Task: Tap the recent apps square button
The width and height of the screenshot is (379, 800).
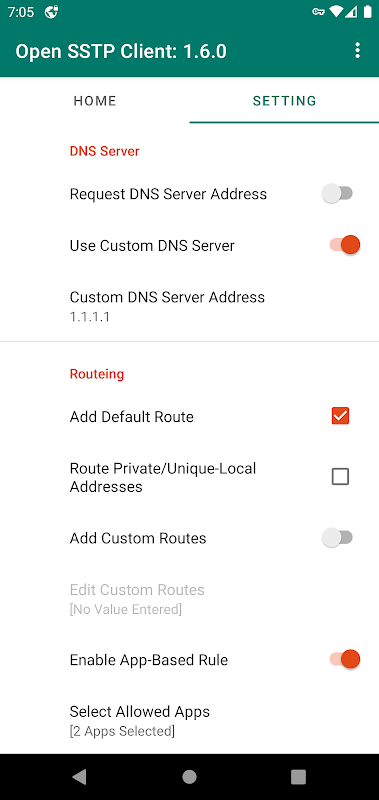Action: tap(298, 777)
